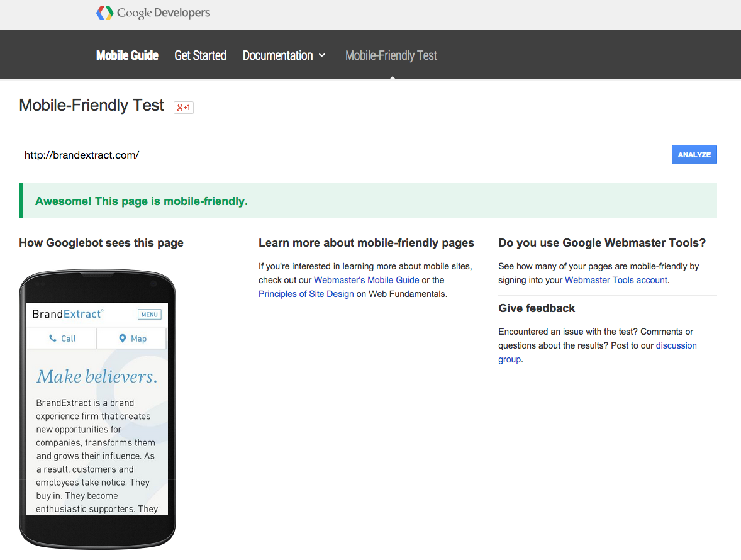This screenshot has height=560, width=741.
Task: Click the MENU button in the phone preview
Action: pos(149,313)
